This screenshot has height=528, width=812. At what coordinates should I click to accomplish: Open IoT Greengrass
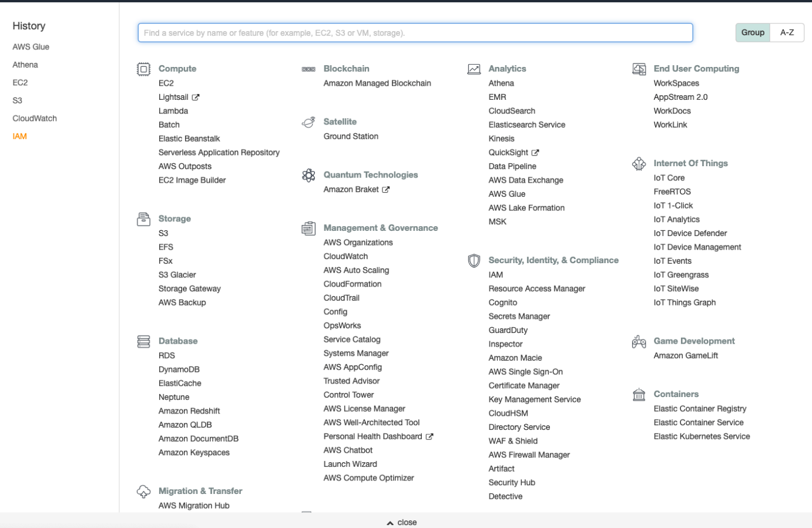point(682,275)
